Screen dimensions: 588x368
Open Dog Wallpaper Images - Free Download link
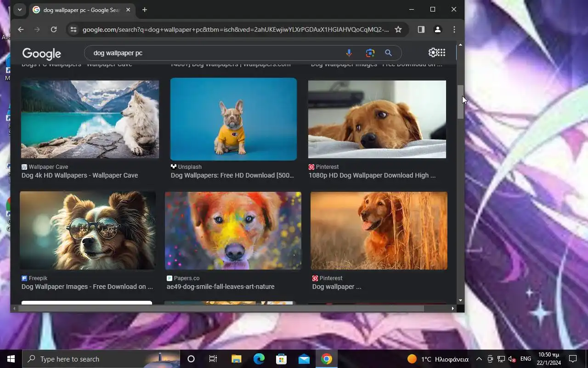(87, 287)
